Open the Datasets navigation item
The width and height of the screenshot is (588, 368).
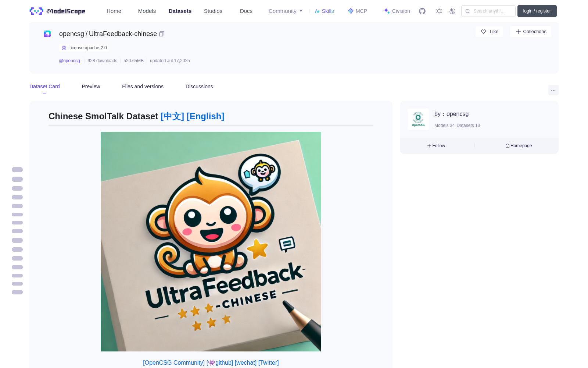tap(180, 11)
